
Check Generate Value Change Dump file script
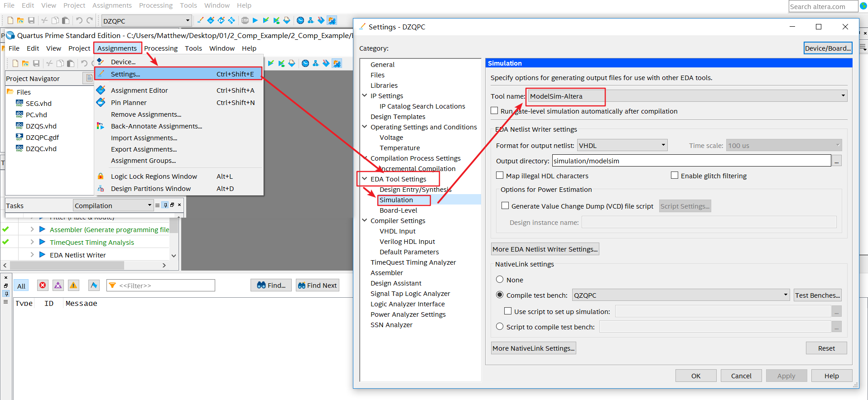tap(505, 205)
